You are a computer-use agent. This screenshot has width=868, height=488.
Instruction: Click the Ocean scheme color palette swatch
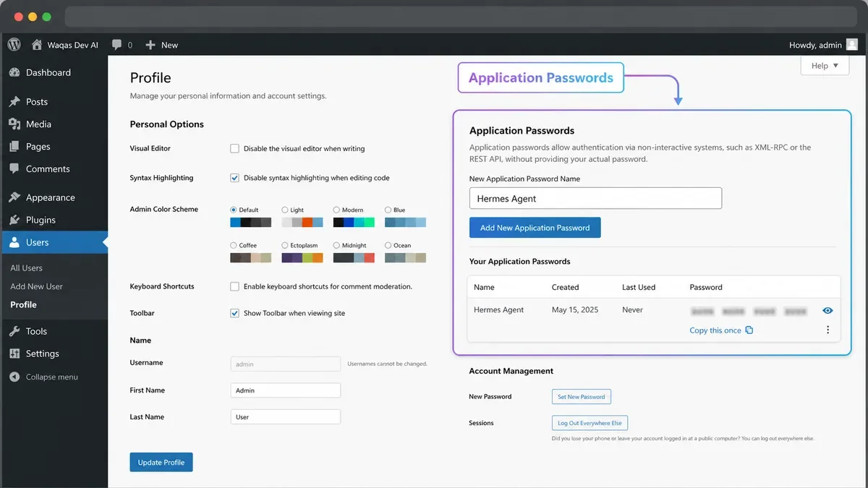[405, 257]
